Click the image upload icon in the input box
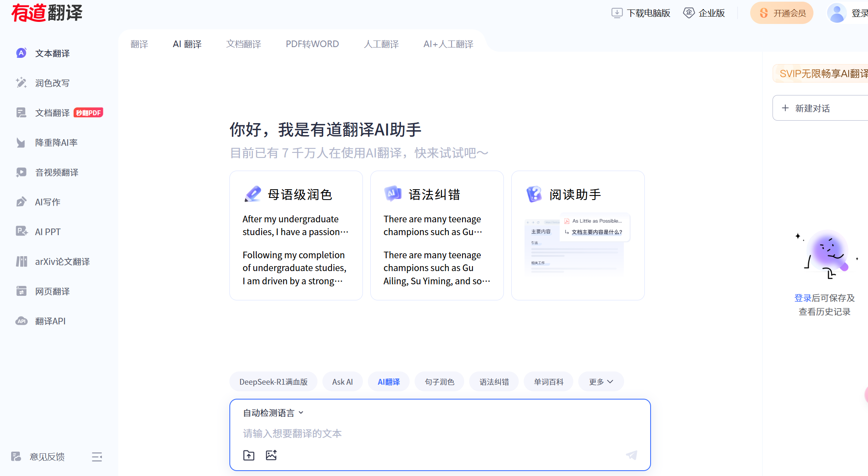 point(271,455)
